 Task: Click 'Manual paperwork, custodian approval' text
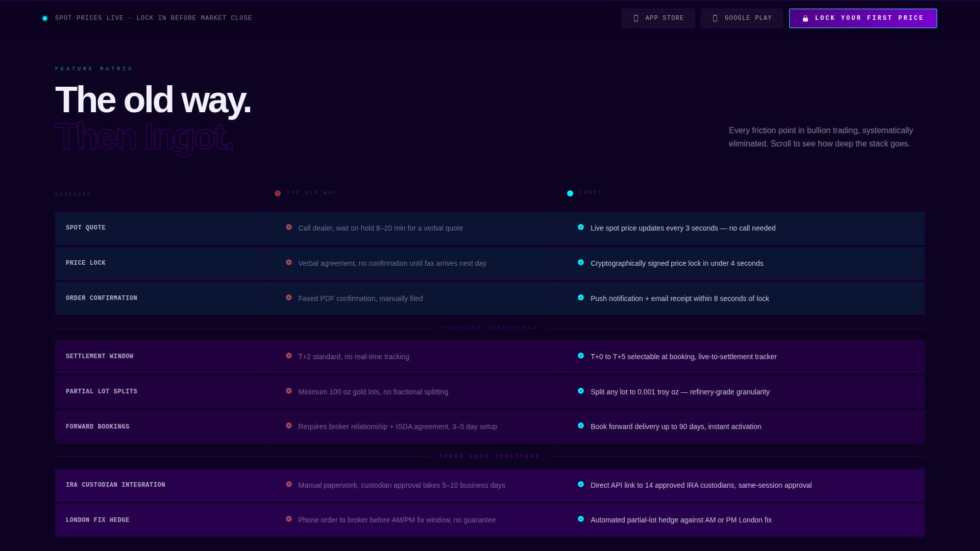[402, 485]
